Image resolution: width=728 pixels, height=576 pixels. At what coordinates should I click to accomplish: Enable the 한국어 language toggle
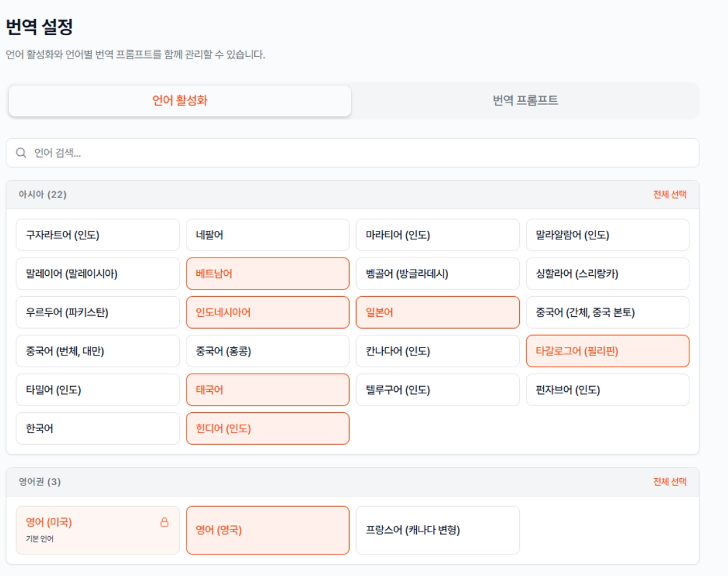[97, 428]
